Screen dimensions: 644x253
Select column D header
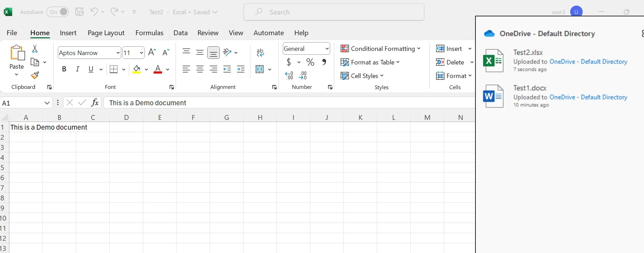pyautogui.click(x=126, y=117)
